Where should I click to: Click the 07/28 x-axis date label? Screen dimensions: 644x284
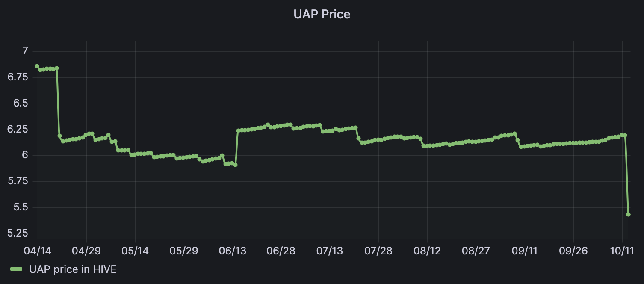(x=378, y=251)
